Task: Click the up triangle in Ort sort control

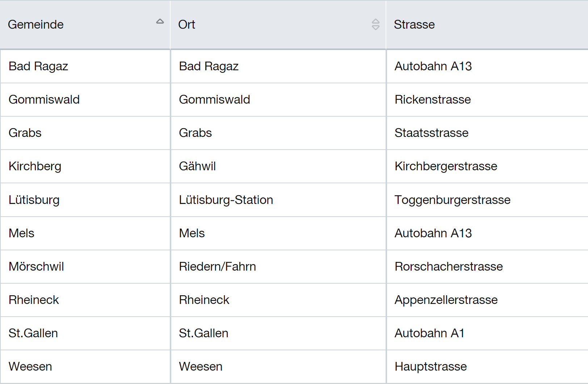Action: point(375,21)
